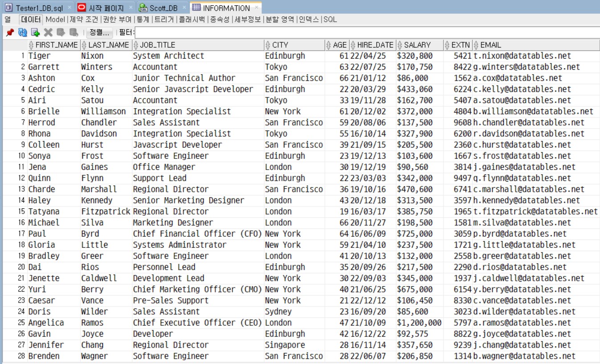This screenshot has width=600, height=364.
Task: Click the '1314' extension cell
Action: tap(458, 356)
